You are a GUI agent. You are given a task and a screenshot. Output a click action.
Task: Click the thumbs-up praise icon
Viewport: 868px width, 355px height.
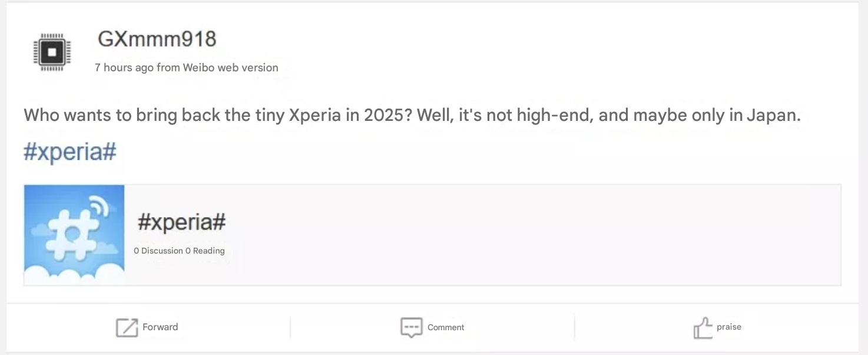pos(703,327)
